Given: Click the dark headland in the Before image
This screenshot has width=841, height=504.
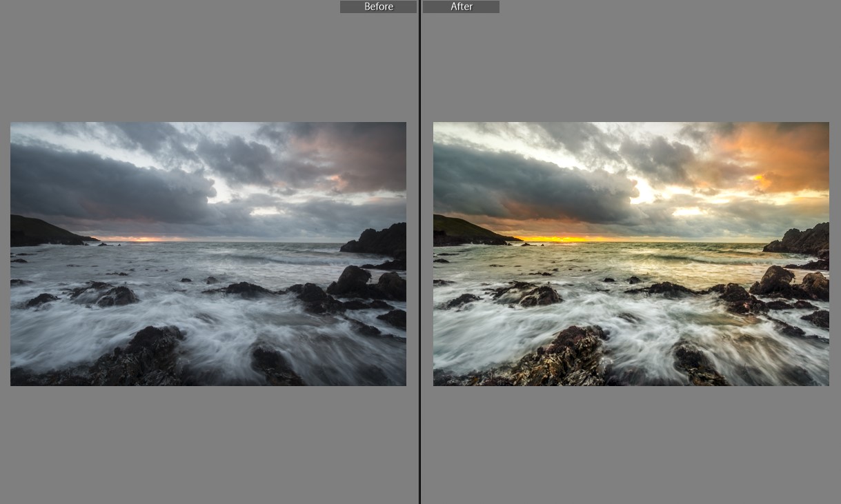Looking at the screenshot, I should point(43,230).
